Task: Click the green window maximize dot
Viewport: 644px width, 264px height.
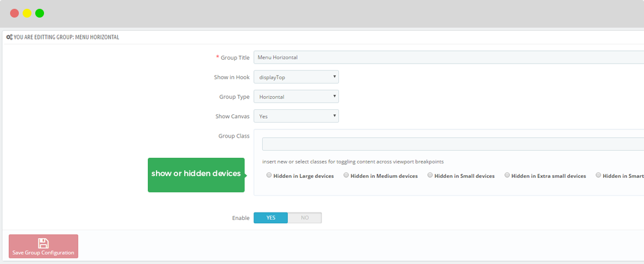Action: click(x=40, y=13)
